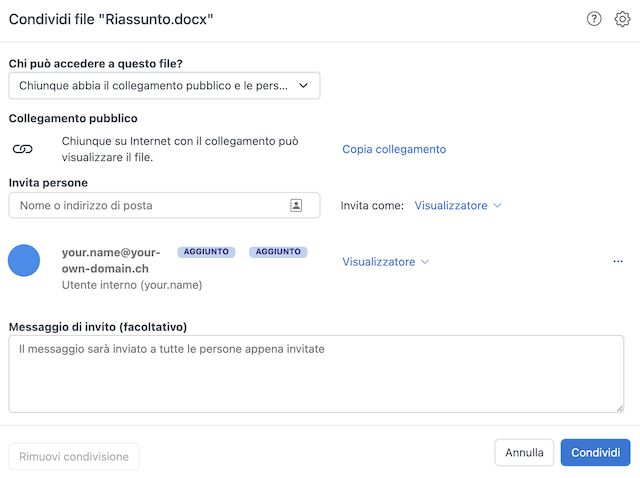Click the second AGGIUNTO badge
This screenshot has width=640, height=478.
pyautogui.click(x=278, y=252)
